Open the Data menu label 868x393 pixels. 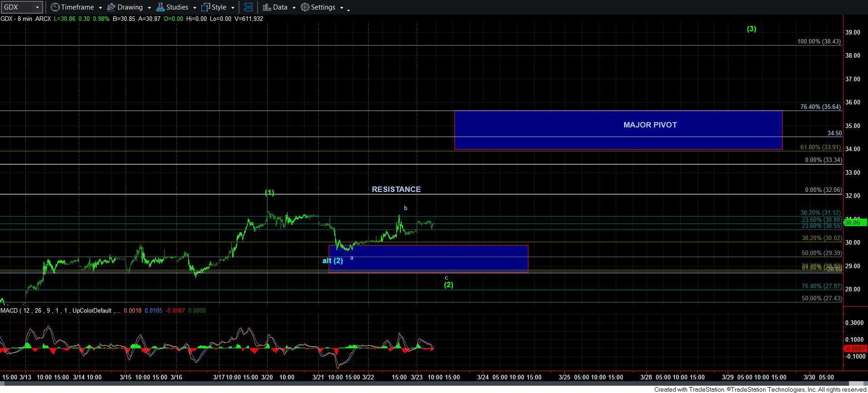[x=280, y=7]
